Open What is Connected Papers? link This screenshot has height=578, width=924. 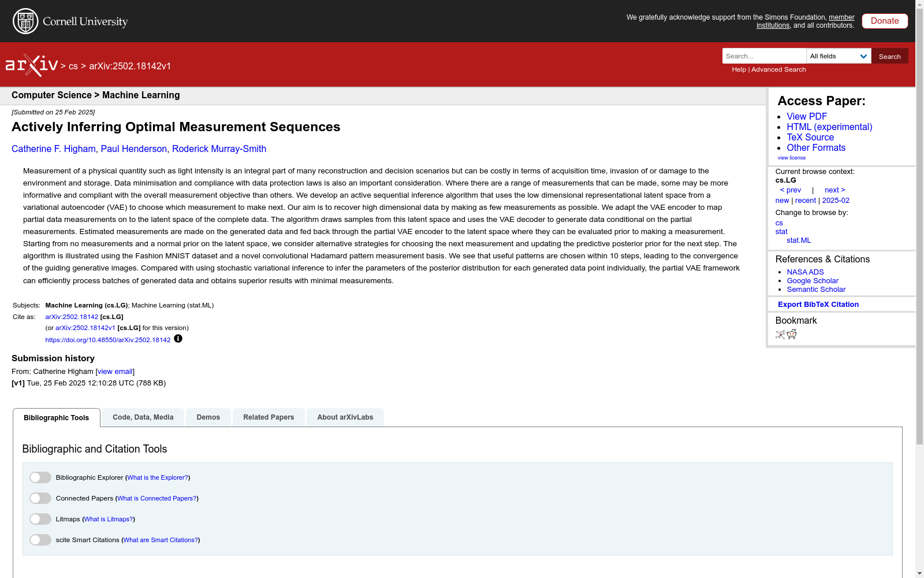tap(157, 498)
